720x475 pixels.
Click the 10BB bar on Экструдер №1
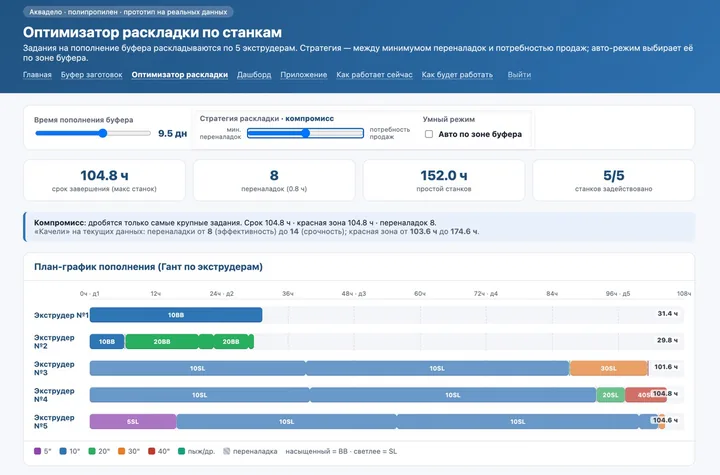[x=176, y=315]
